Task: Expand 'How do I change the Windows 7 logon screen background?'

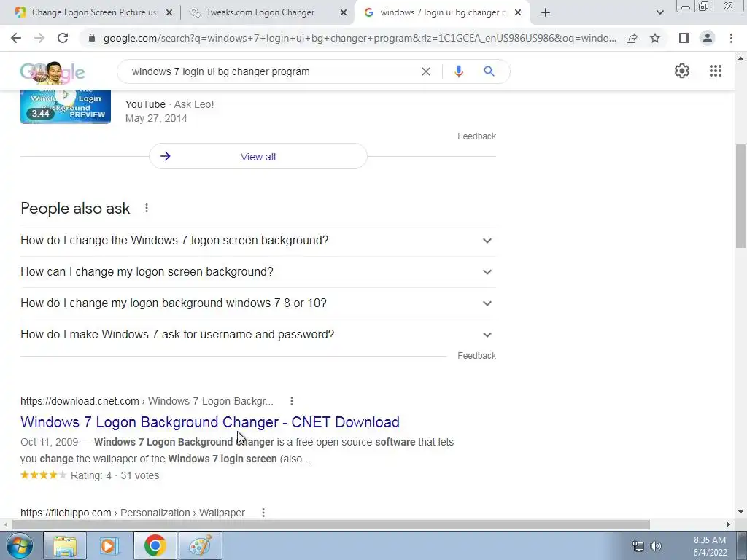Action: coord(258,241)
